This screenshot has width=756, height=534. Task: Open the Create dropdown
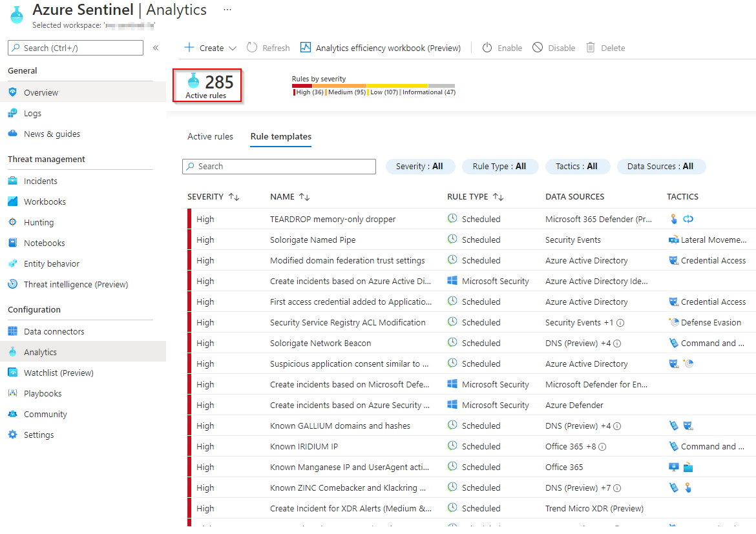click(x=211, y=48)
